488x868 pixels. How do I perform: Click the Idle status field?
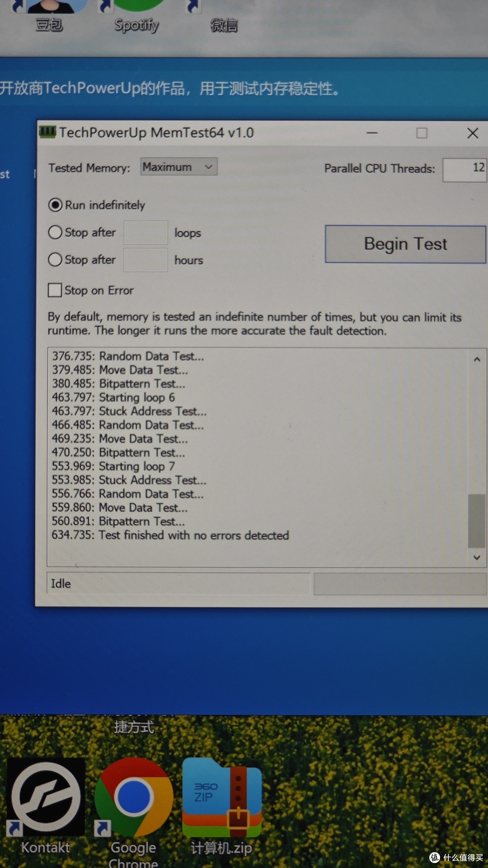coord(178,584)
